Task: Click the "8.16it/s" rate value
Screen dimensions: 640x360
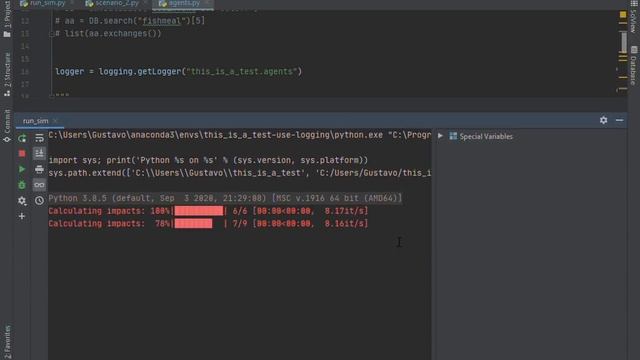Action: pos(344,224)
